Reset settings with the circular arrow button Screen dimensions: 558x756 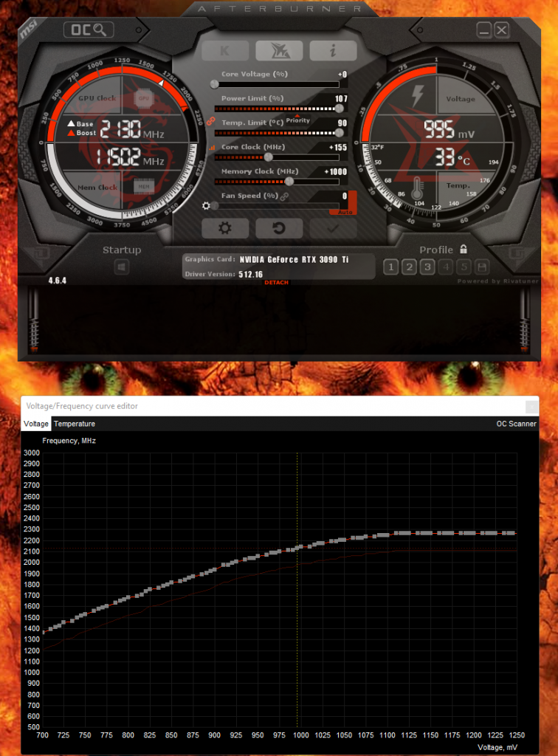coord(279,228)
